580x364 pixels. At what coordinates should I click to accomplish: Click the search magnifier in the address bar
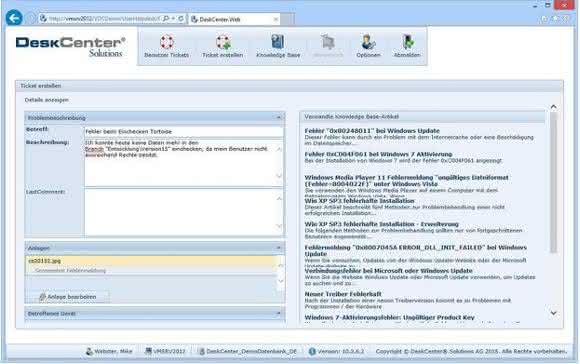click(x=166, y=18)
